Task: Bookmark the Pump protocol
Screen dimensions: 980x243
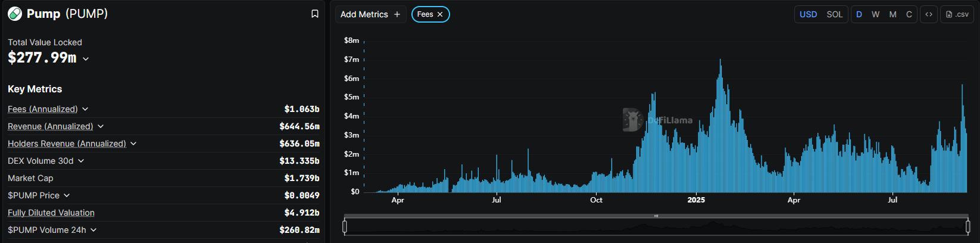Action: pyautogui.click(x=315, y=14)
